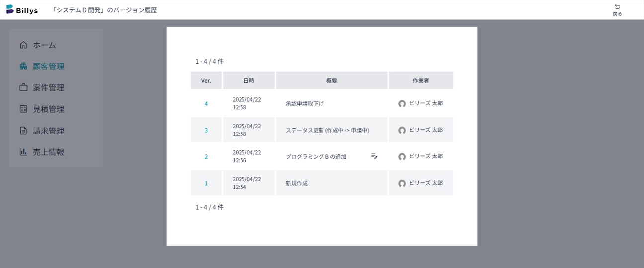Screen dimensions: 644x268
Task: Click the 売上情報 bar chart icon
Action: tap(23, 152)
